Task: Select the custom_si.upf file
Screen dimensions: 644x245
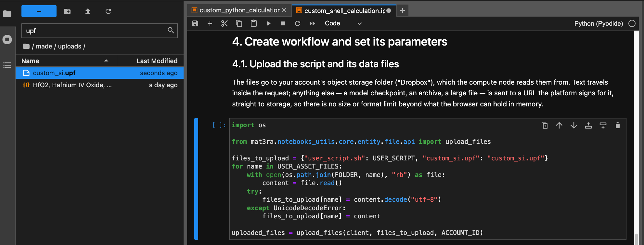Action: click(99, 73)
